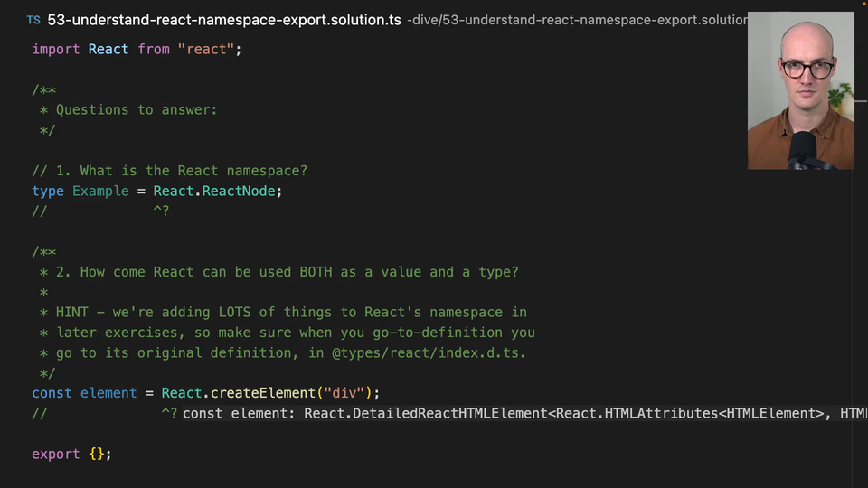Click React identifier in the import statement
This screenshot has height=488, width=868.
tap(108, 49)
